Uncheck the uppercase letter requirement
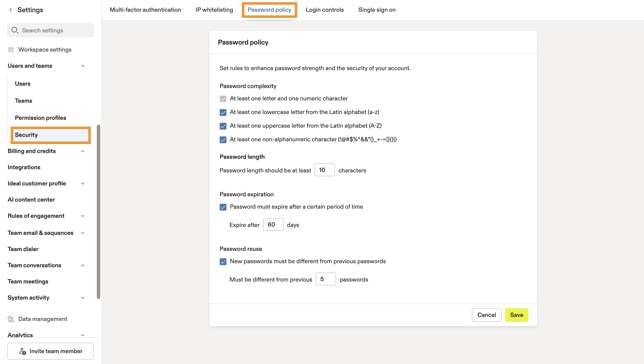The image size is (644, 364). (x=223, y=126)
